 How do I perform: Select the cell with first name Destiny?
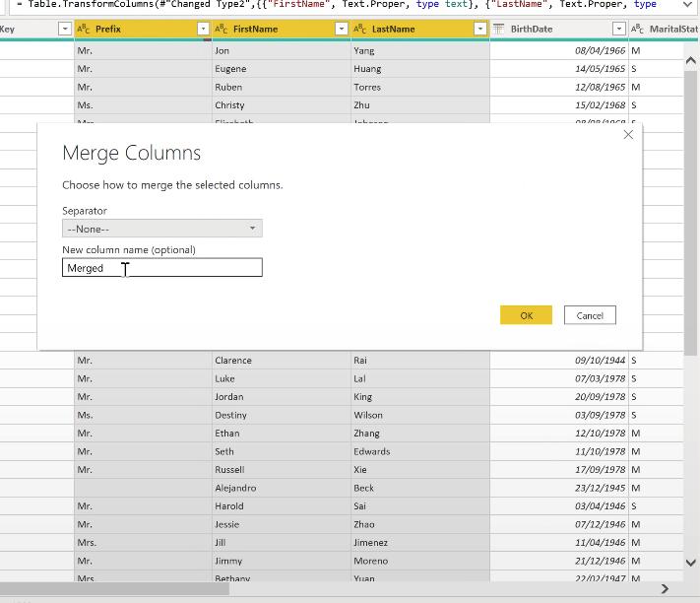click(x=282, y=416)
